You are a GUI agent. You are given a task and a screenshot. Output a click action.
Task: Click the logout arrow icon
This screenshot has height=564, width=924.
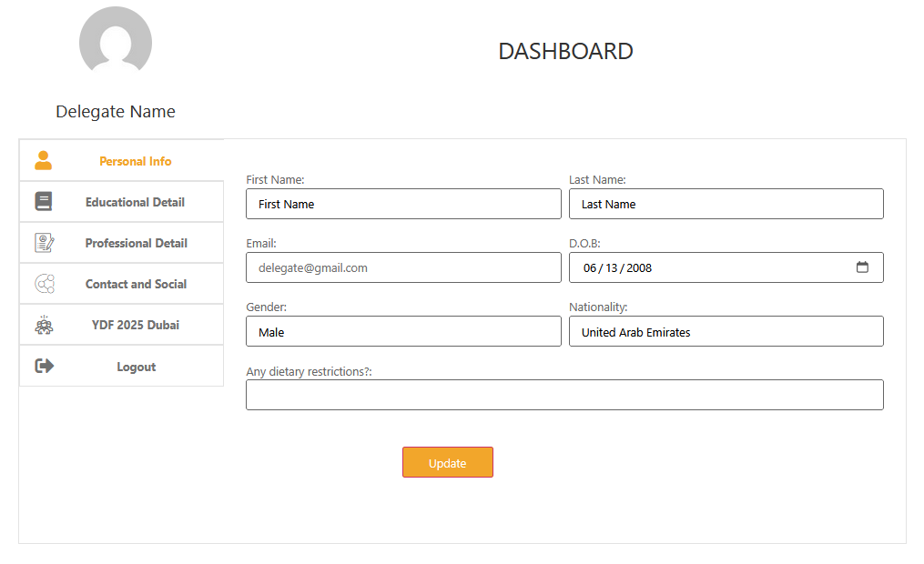point(45,367)
